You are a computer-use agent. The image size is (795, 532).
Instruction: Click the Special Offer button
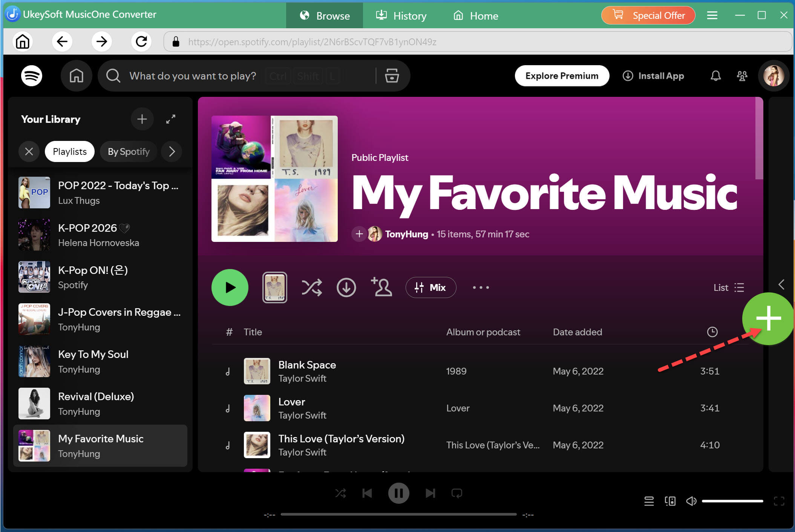point(648,15)
